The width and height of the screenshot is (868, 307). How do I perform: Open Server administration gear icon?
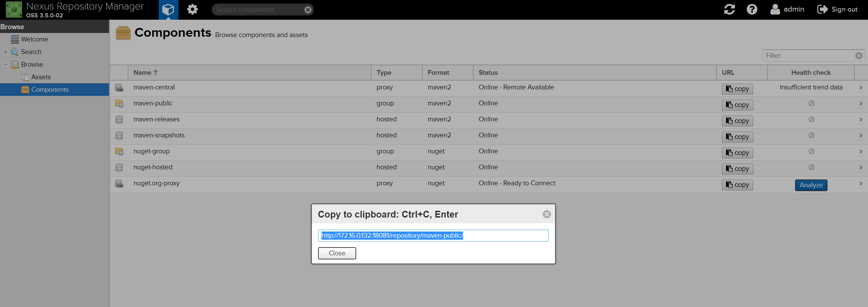192,10
